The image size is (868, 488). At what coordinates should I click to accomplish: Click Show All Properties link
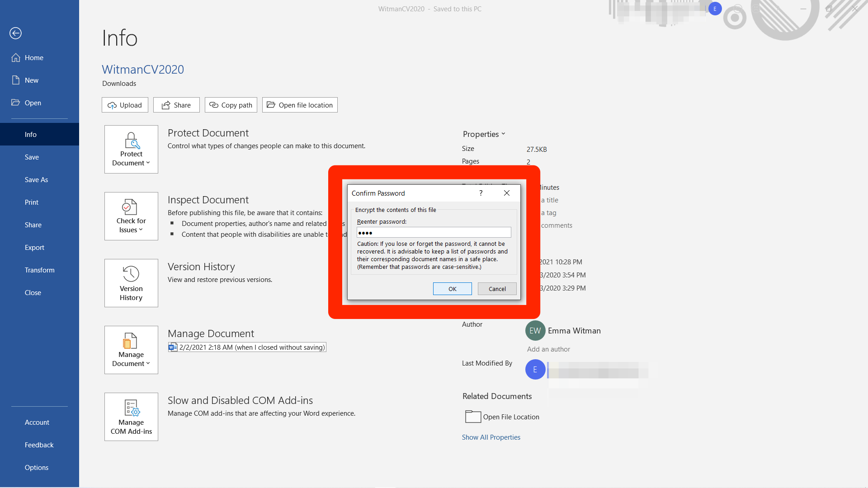tap(491, 437)
